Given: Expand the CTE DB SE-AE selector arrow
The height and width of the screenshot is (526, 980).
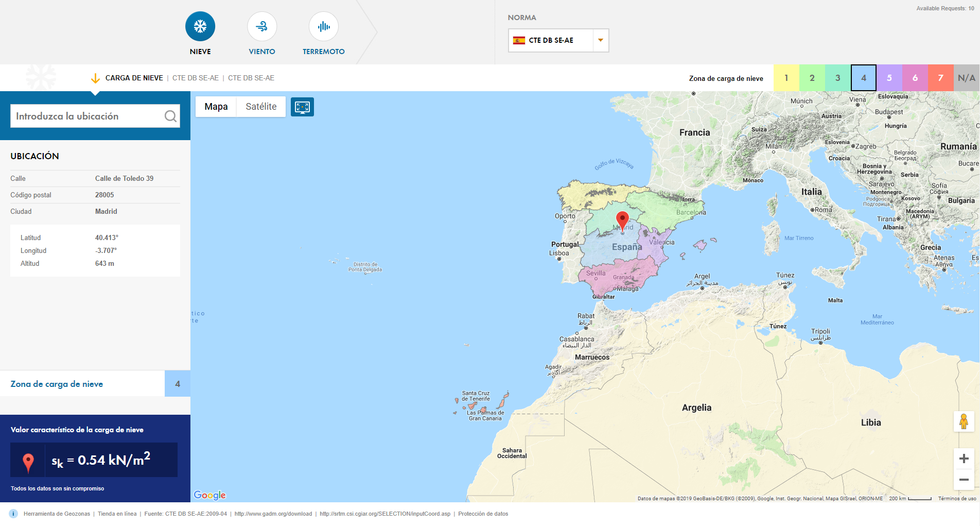Looking at the screenshot, I should tap(600, 40).
